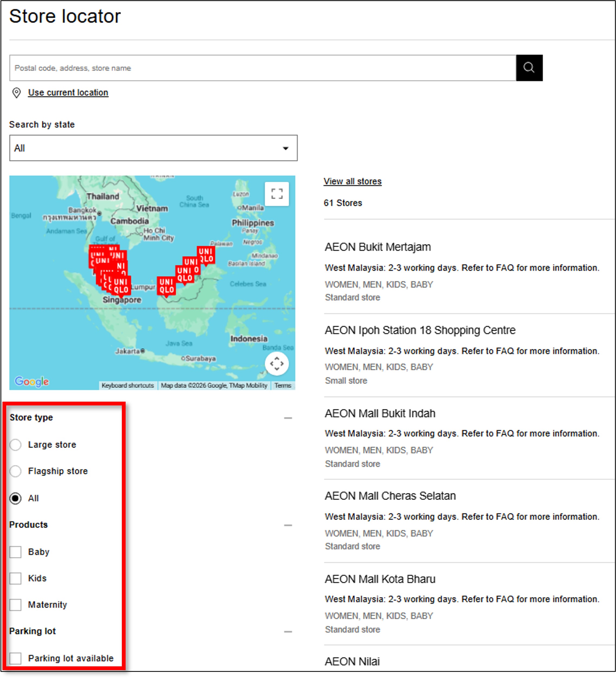Click the Uniqlo marker near Kuala Lumpur
Screen dimensions: 616x678
point(120,286)
